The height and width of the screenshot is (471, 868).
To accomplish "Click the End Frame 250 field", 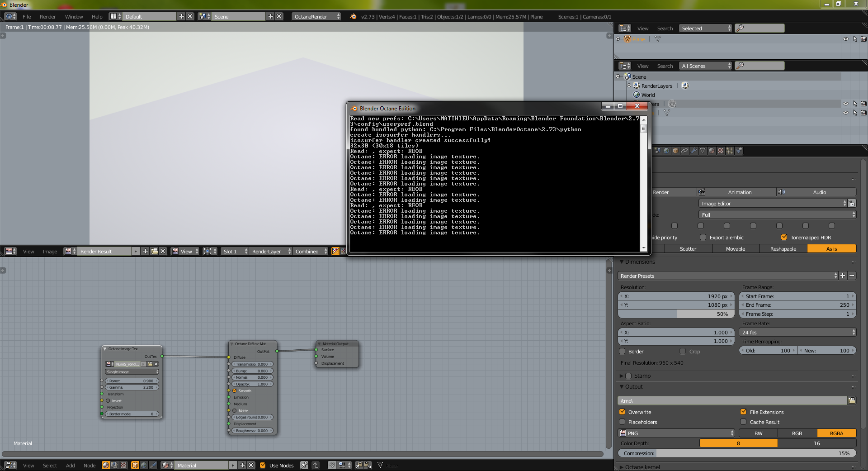I will (x=798, y=305).
